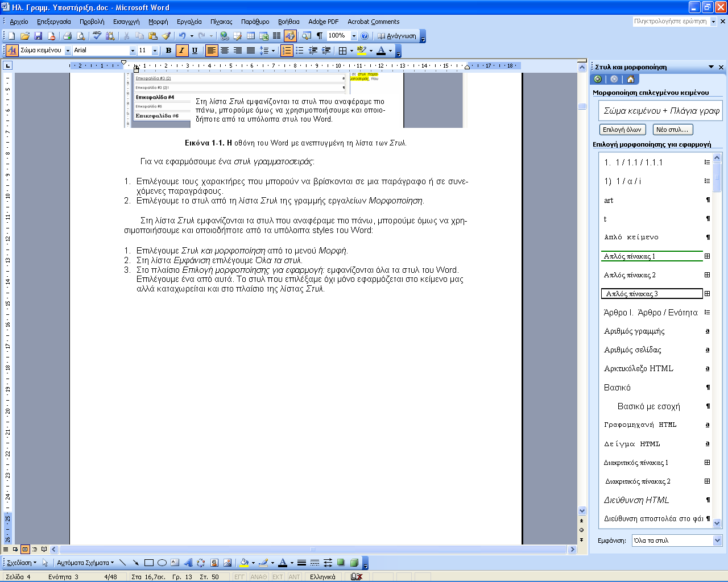Image resolution: width=728 pixels, height=582 pixels.
Task: Open the Styles and Formatting pane icon
Action: coord(12,50)
